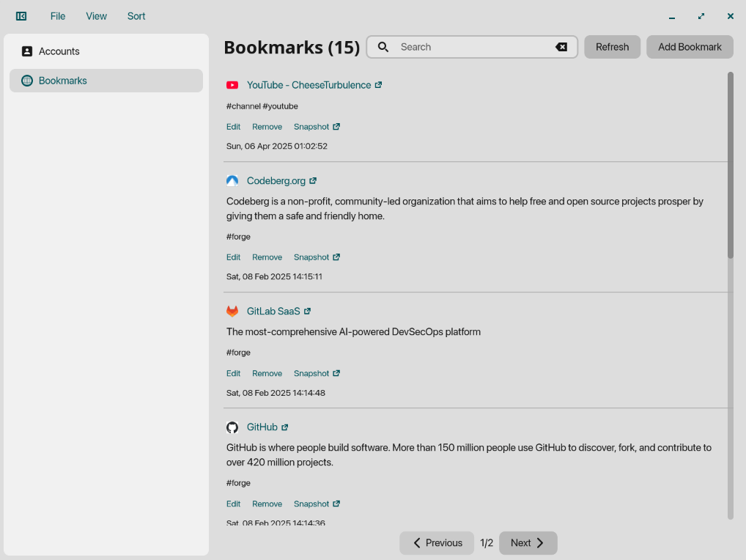Image resolution: width=746 pixels, height=560 pixels.
Task: Open the GitLab SaaS bookmark link
Action: coord(273,312)
